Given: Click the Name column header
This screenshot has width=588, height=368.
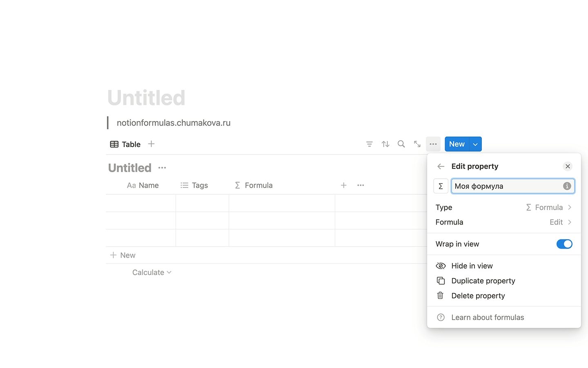Looking at the screenshot, I should tap(143, 185).
